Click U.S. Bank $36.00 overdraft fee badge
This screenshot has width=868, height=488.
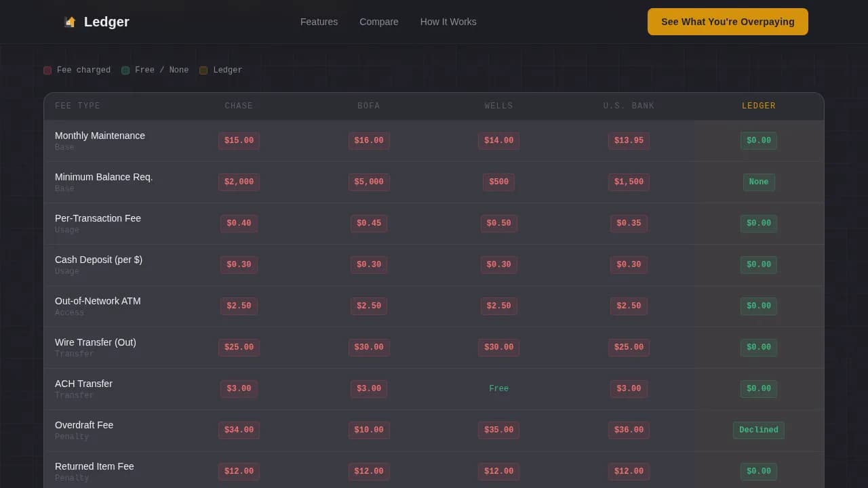629,430
